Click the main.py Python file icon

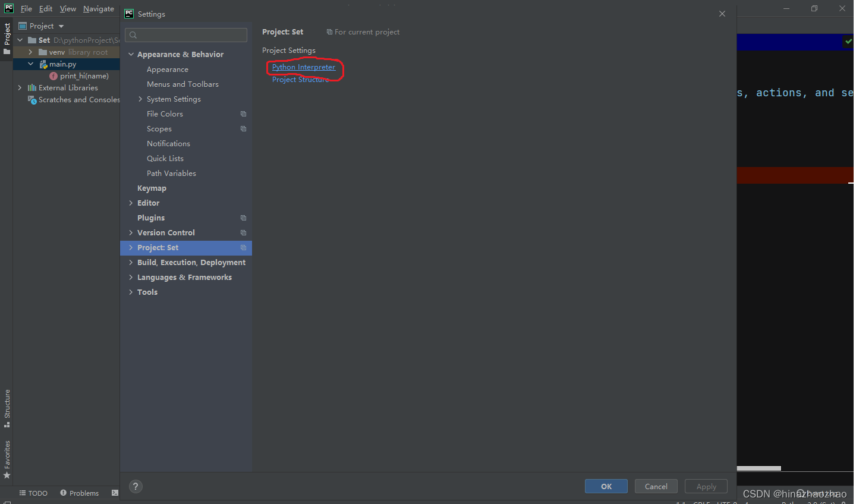point(43,64)
